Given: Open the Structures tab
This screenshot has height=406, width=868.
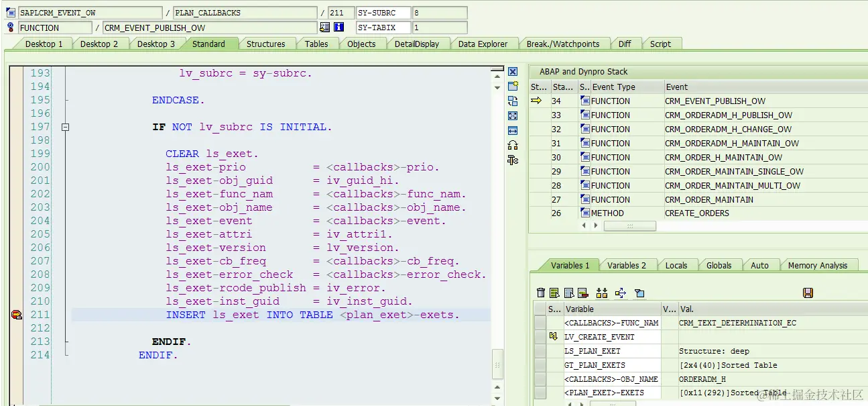Looking at the screenshot, I should 266,44.
